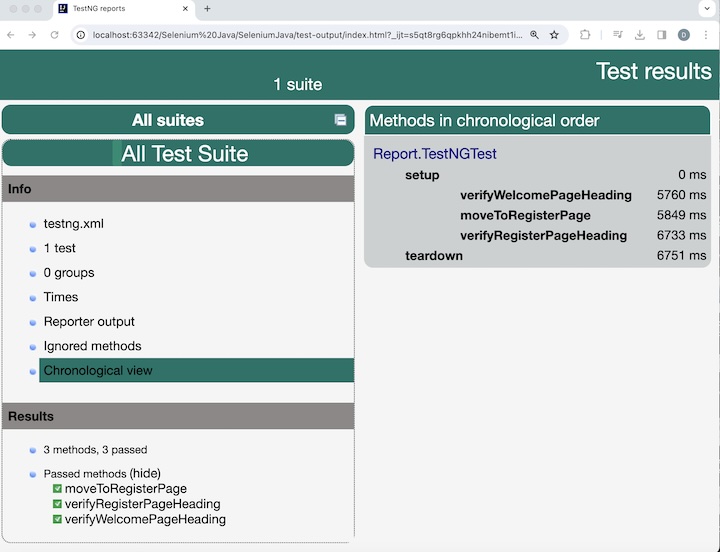This screenshot has height=552, width=720.
Task: Click the browser forward arrow
Action: 32,35
